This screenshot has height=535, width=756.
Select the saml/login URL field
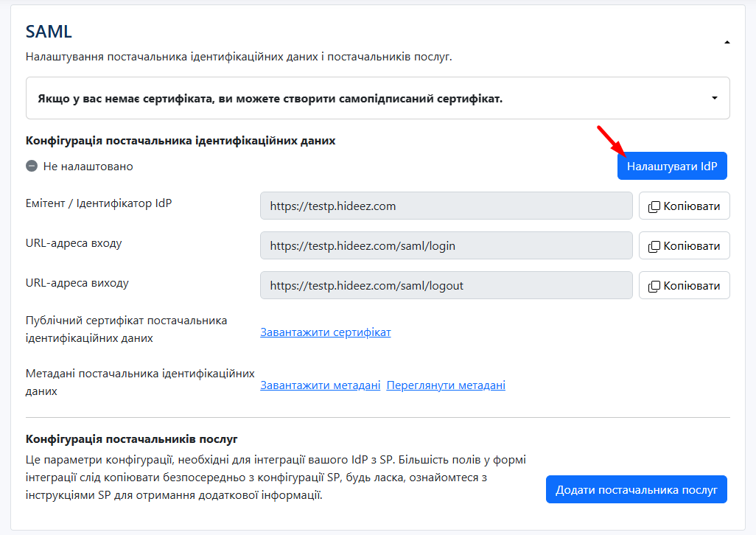point(446,246)
